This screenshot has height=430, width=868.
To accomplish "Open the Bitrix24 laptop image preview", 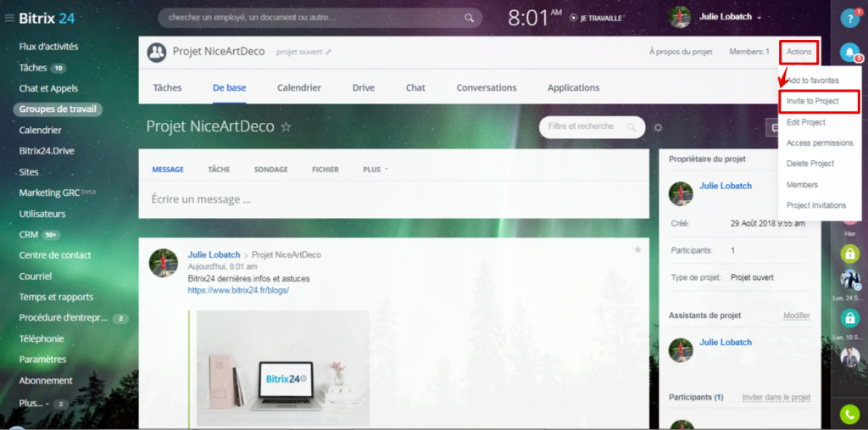I will coord(283,368).
